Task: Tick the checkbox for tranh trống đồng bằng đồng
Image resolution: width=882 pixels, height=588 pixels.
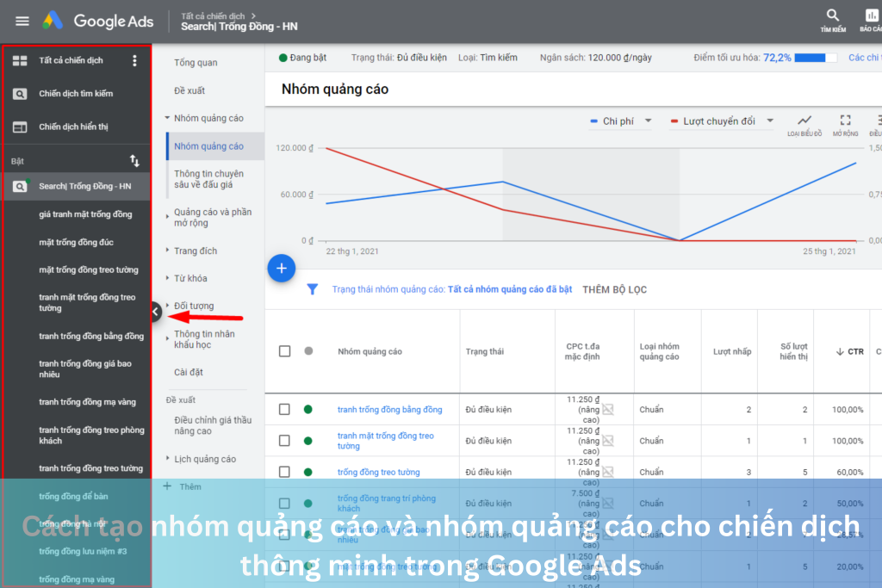Action: click(284, 409)
